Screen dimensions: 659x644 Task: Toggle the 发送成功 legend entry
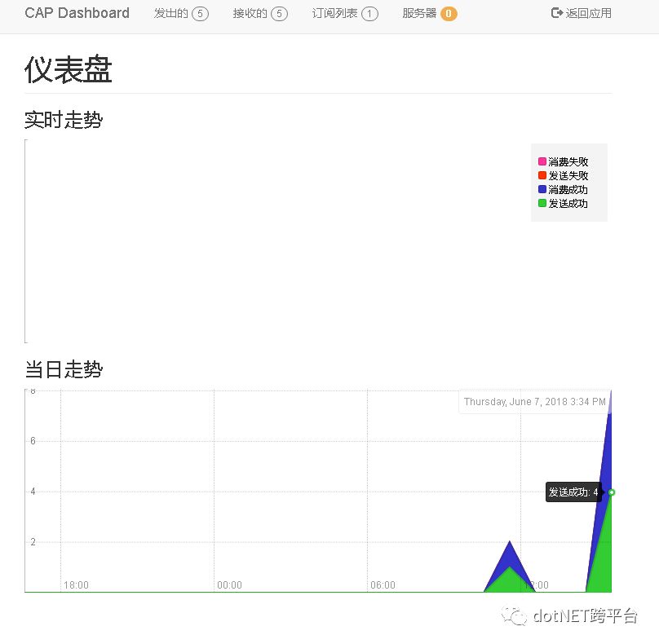click(x=563, y=203)
